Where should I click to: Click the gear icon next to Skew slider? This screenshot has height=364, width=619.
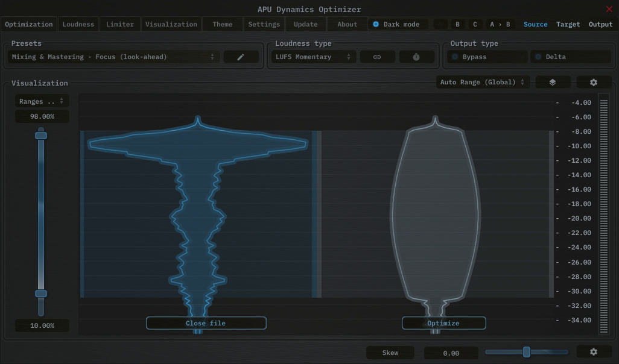point(594,352)
